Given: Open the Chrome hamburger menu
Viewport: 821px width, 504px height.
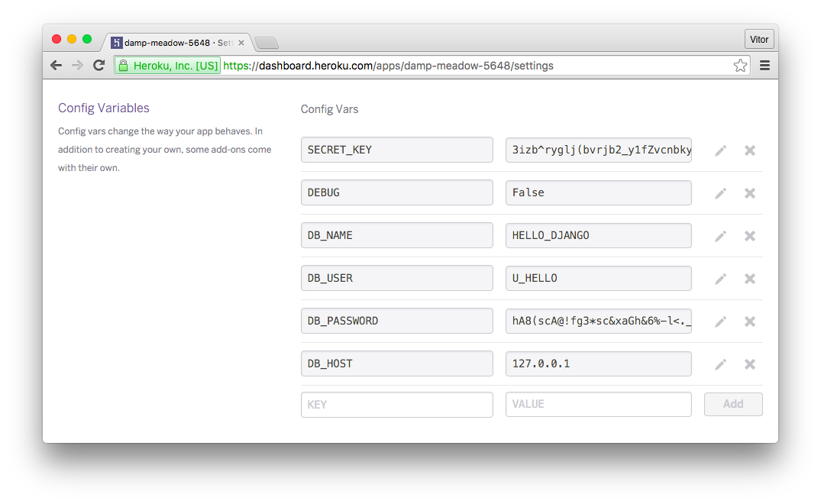Looking at the screenshot, I should (764, 66).
